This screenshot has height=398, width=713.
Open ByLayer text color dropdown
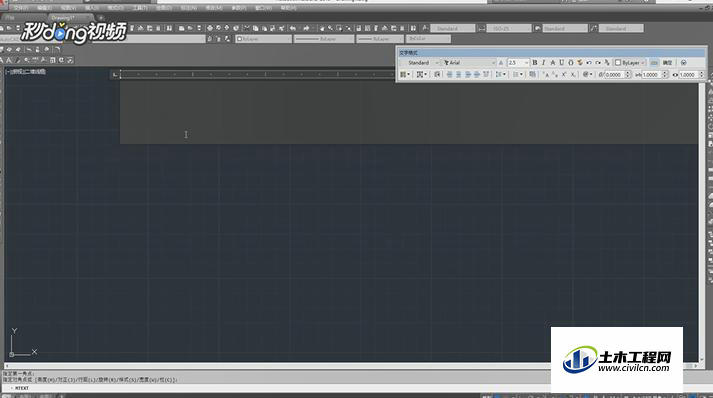(630, 63)
